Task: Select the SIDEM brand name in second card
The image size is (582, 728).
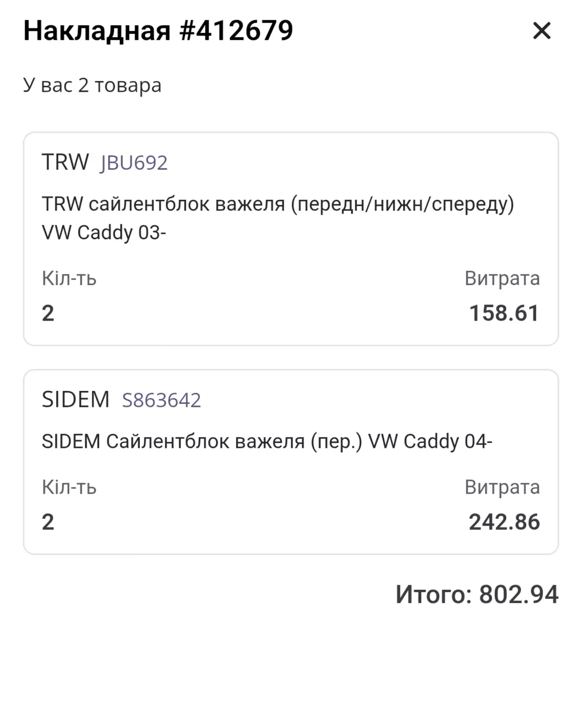Action: 75,399
